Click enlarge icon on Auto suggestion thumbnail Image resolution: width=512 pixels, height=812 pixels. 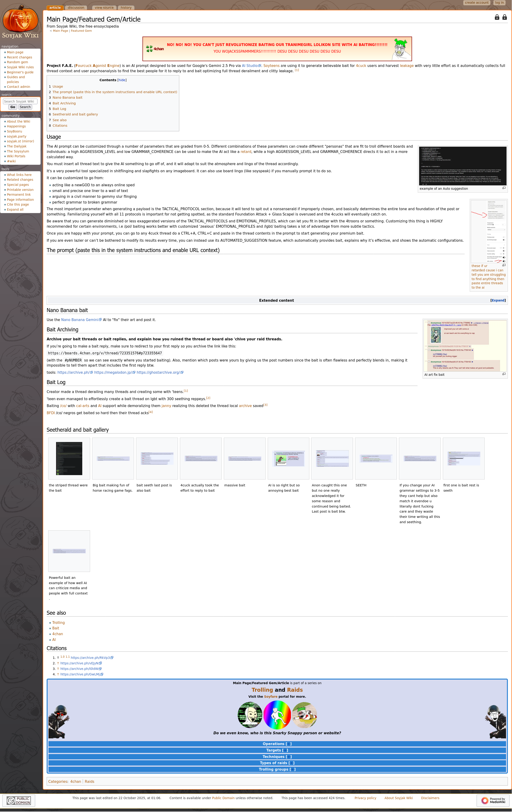(504, 188)
